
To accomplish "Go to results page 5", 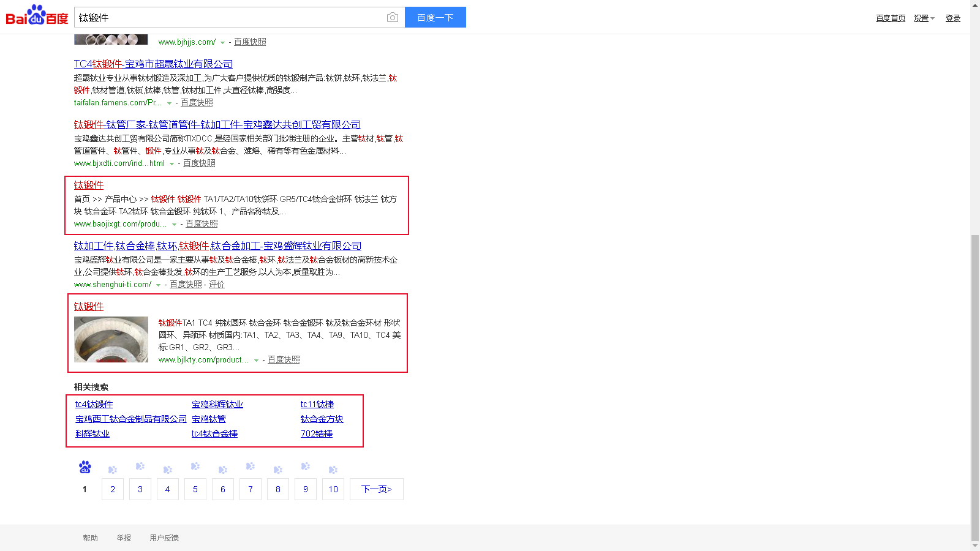I will pyautogui.click(x=195, y=489).
